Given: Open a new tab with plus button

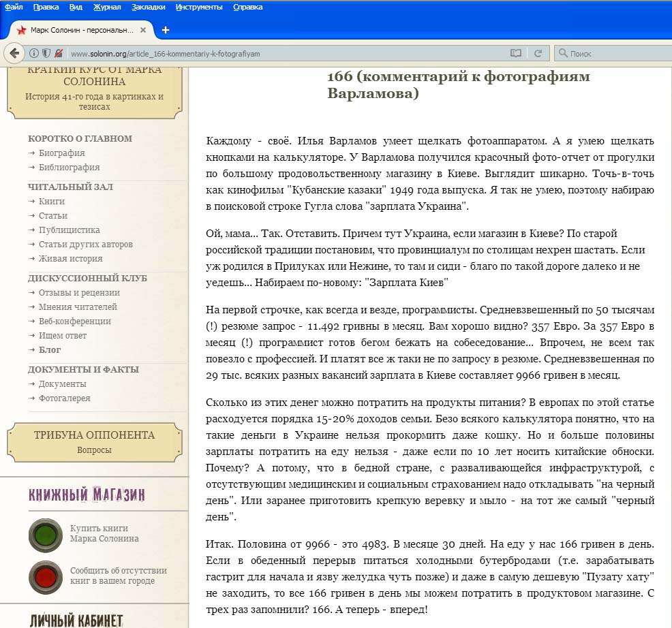Looking at the screenshot, I should point(166,30).
